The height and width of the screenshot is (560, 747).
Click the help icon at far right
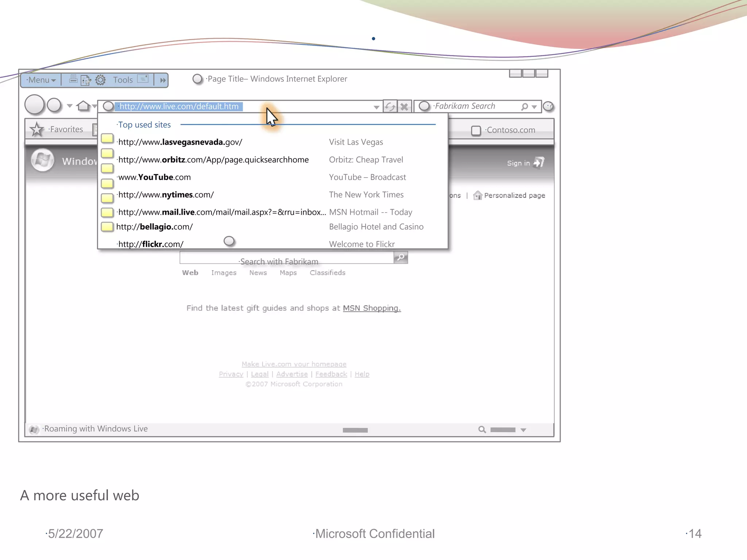[548, 106]
